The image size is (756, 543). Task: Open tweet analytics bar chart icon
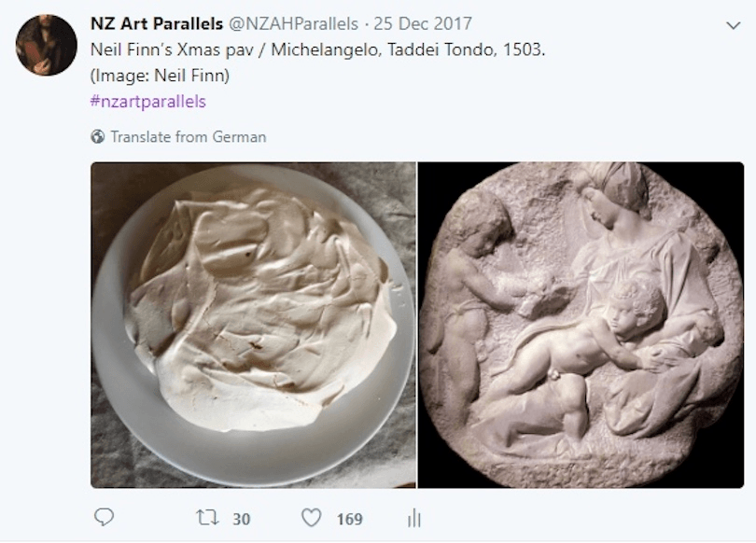pyautogui.click(x=414, y=519)
